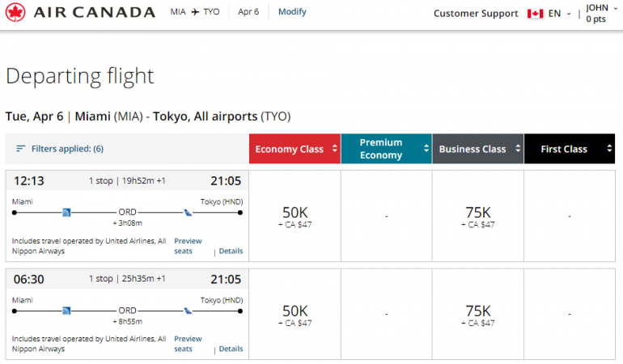Sort flights by Premium Economy
The width and height of the screenshot is (623, 364).
pos(386,149)
